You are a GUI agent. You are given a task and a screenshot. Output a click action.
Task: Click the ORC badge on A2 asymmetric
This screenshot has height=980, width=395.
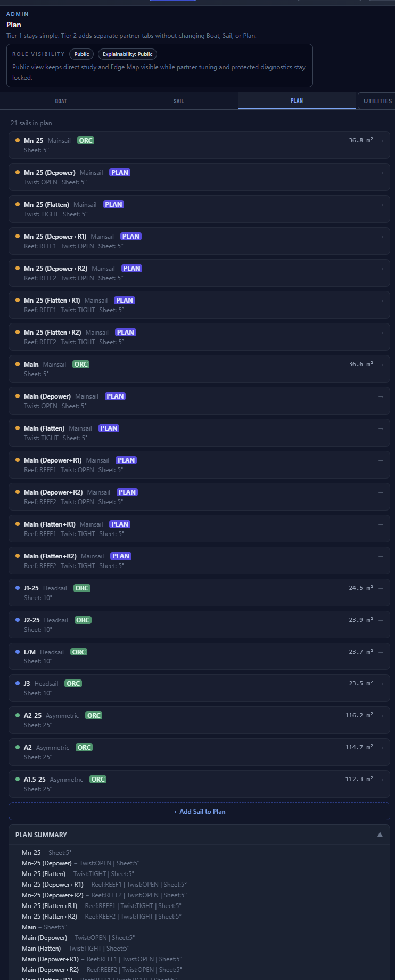[84, 747]
